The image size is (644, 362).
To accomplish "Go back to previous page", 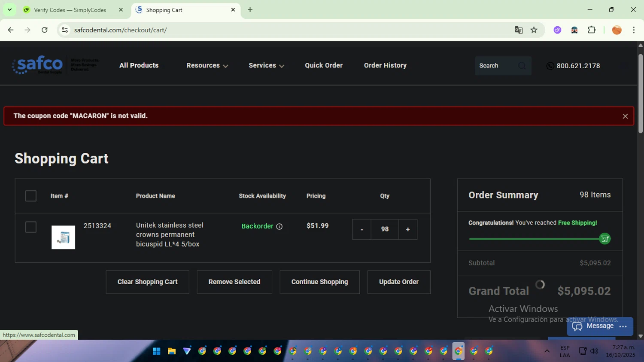I will 11,30.
